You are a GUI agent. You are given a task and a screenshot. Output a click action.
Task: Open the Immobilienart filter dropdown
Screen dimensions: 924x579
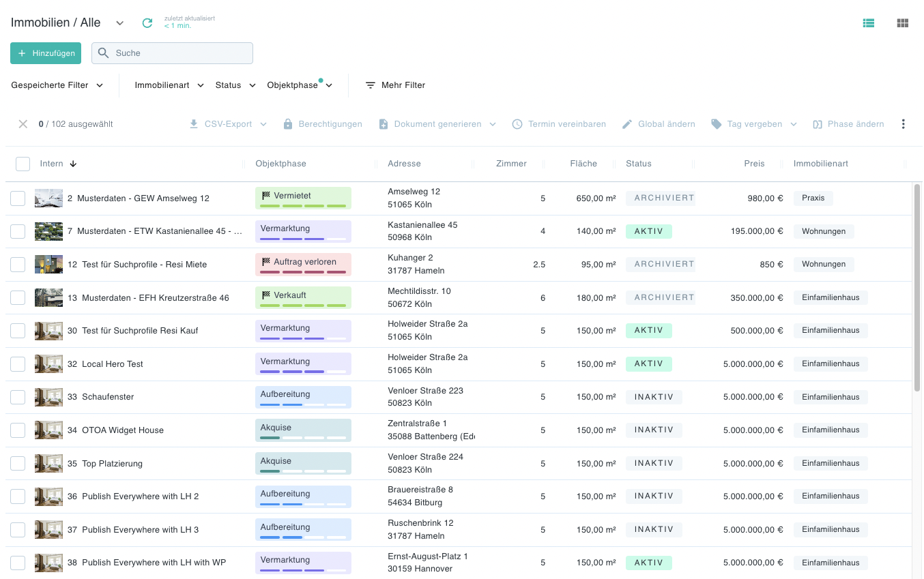169,85
